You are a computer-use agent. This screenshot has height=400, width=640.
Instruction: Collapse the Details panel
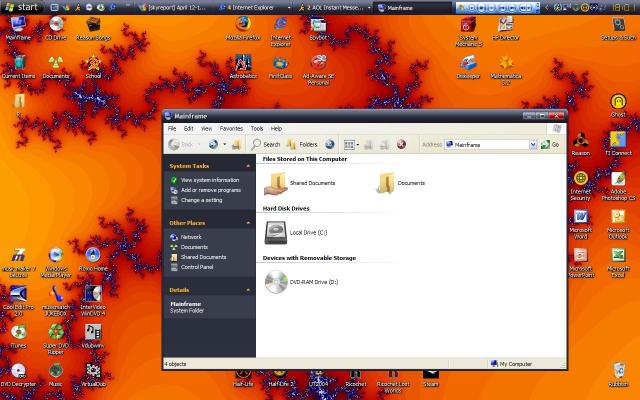tap(248, 290)
